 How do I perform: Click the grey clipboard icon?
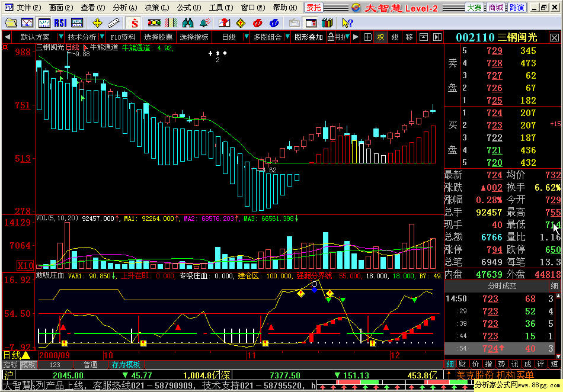295,23
